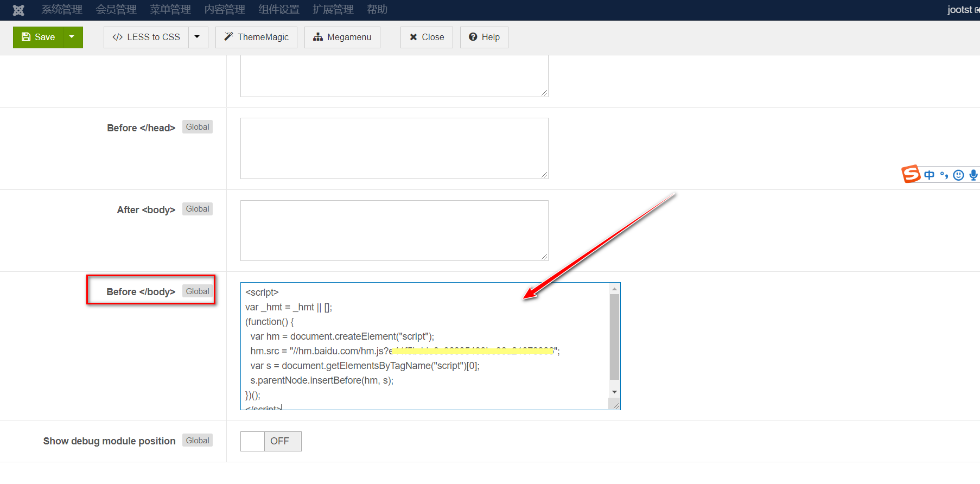This screenshot has height=484, width=980.
Task: Toggle Sogou Chinese input mode icon
Action: click(x=930, y=175)
